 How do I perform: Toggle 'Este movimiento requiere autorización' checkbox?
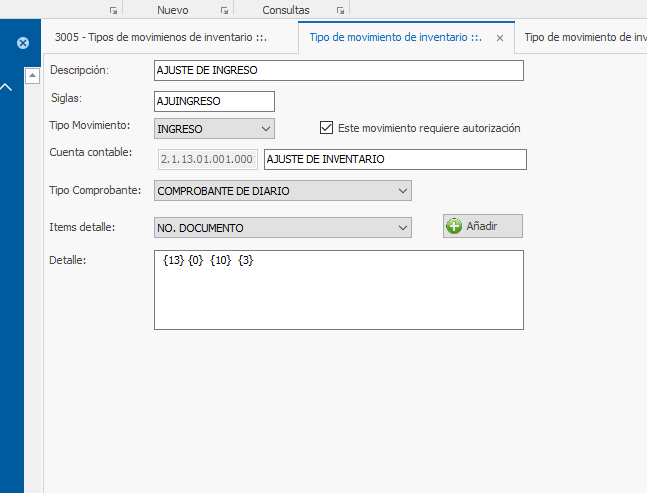tap(326, 128)
